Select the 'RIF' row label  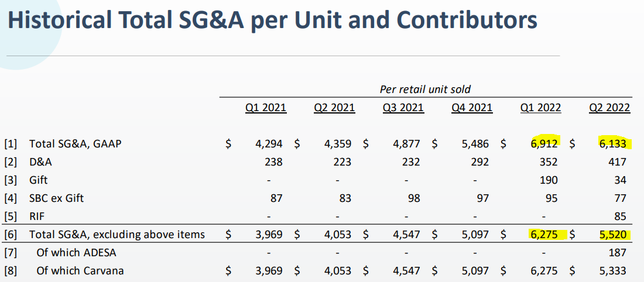[x=37, y=216]
